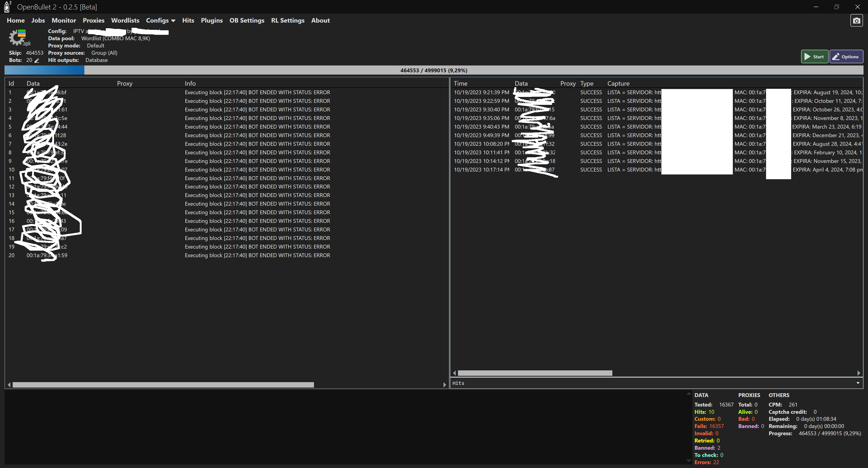Open the Wordlists menu item
This screenshot has width=868, height=468.
125,21
